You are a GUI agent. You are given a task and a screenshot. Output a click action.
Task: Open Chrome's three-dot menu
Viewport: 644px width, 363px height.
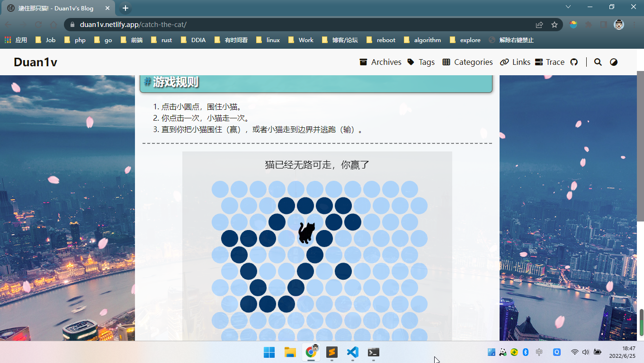click(635, 25)
